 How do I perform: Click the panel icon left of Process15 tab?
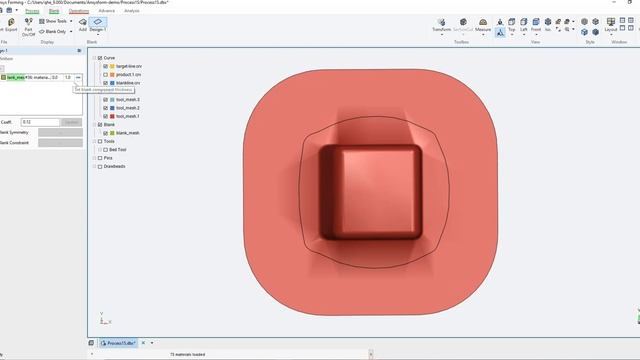point(91,343)
